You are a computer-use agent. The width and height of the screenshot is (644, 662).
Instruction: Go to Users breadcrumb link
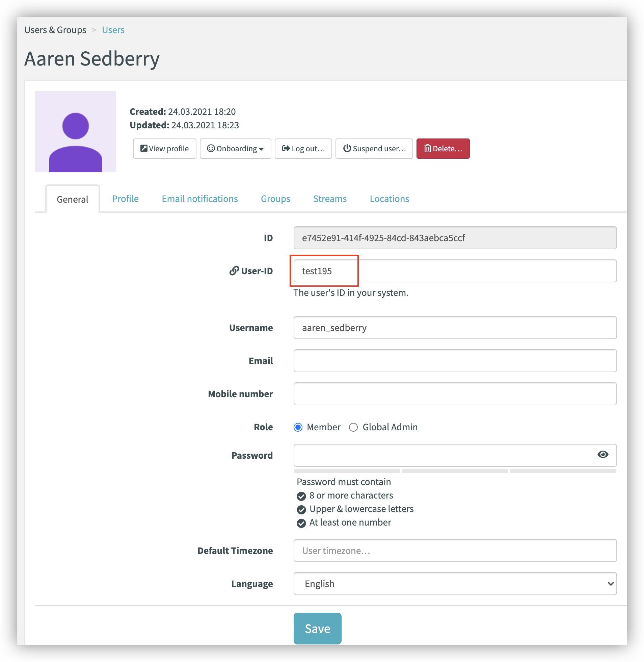113,30
